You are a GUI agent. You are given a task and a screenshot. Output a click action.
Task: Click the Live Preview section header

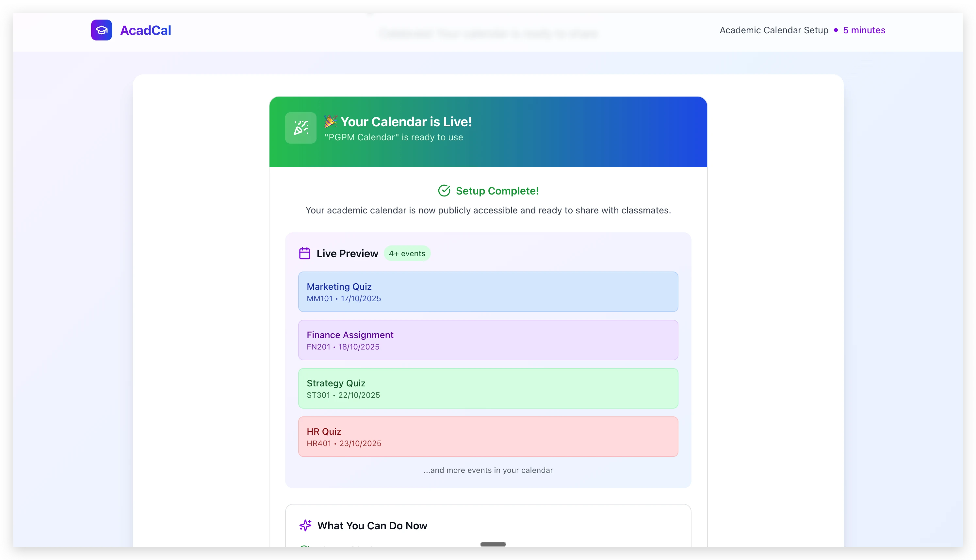[x=347, y=253]
